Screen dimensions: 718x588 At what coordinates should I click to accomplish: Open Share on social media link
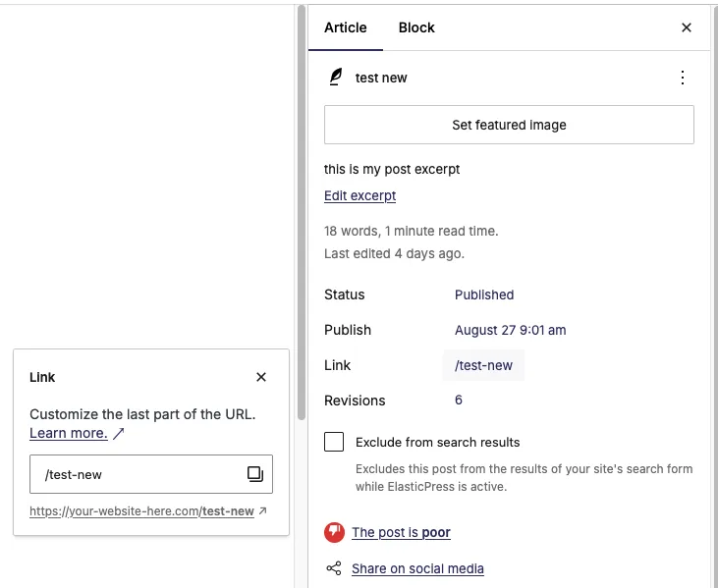click(x=417, y=568)
